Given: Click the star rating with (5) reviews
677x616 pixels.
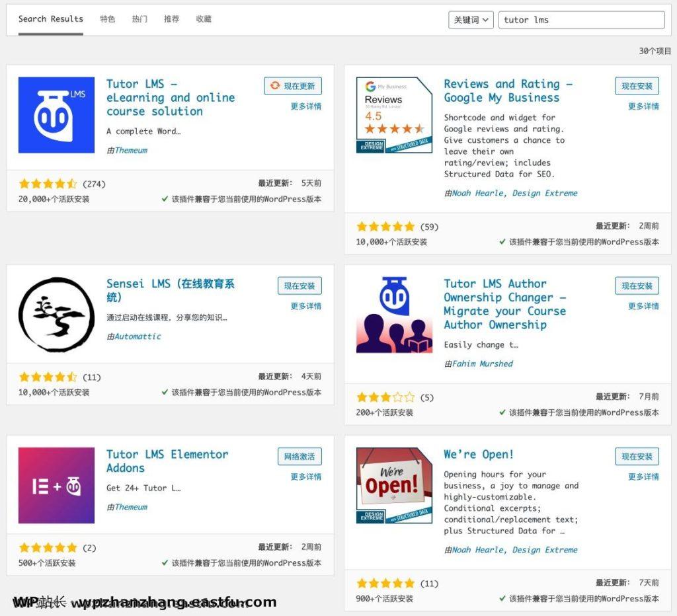Looking at the screenshot, I should click(385, 397).
